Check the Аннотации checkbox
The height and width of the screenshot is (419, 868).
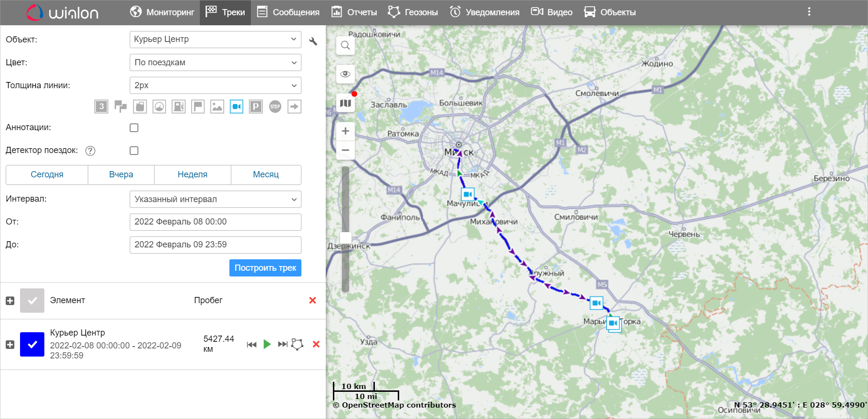point(134,128)
